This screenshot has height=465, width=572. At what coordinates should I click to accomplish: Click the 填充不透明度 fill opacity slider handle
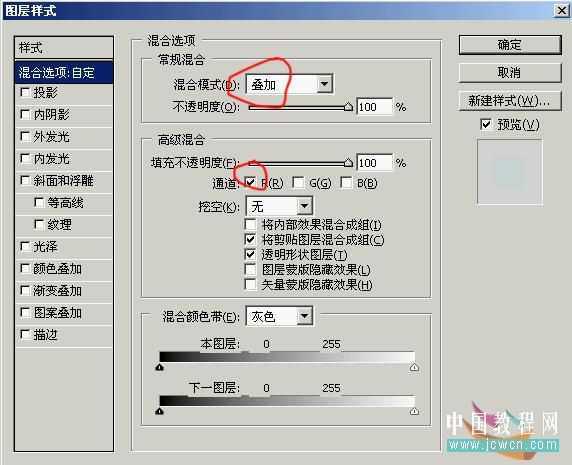coord(348,163)
